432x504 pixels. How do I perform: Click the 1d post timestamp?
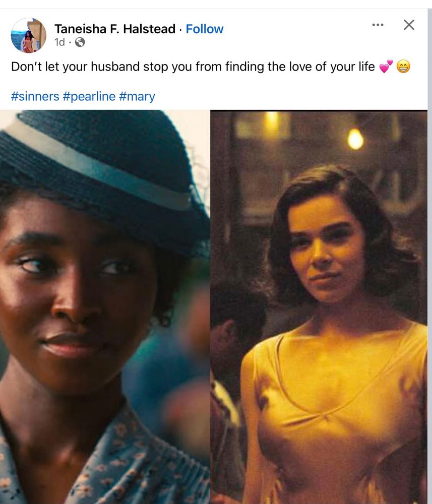tap(59, 42)
